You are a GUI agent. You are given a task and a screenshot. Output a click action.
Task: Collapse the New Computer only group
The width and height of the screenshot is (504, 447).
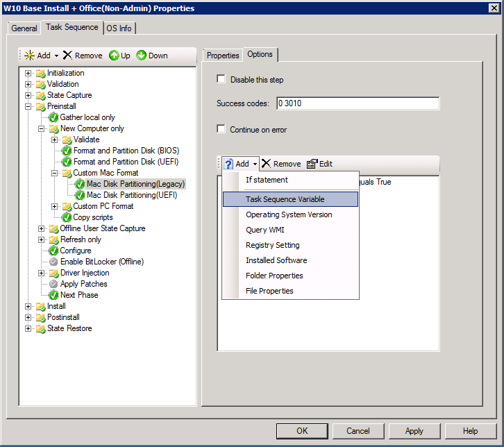coord(41,129)
